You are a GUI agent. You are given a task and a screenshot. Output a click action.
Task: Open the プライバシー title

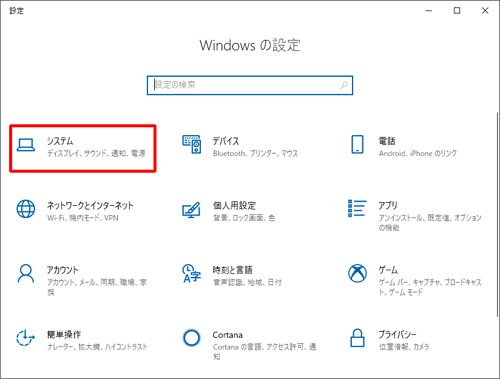397,334
